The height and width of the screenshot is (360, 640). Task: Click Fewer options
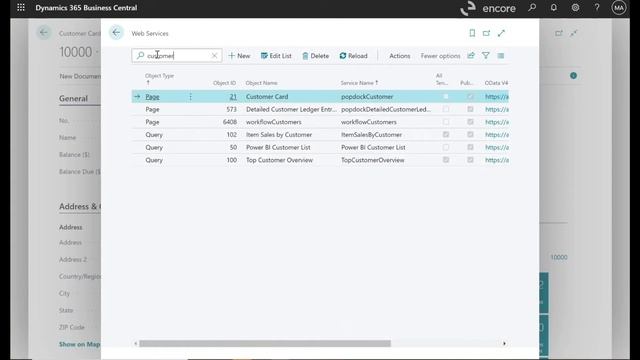(440, 56)
